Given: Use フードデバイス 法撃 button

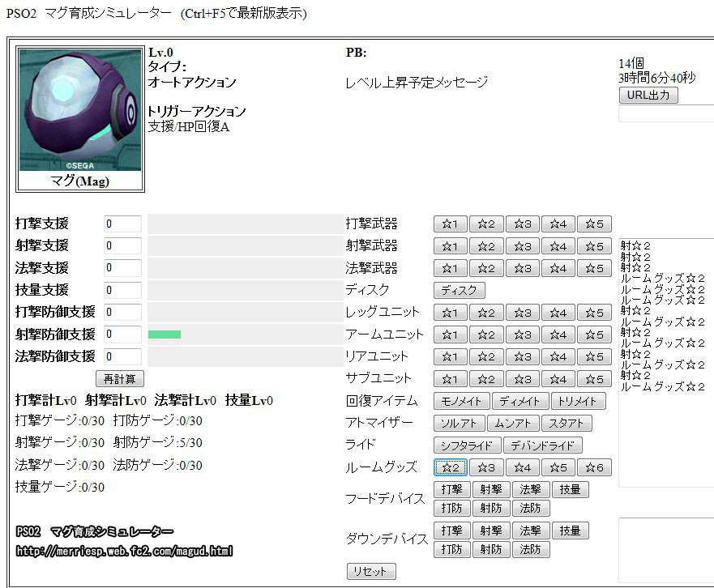Looking at the screenshot, I should [x=531, y=490].
